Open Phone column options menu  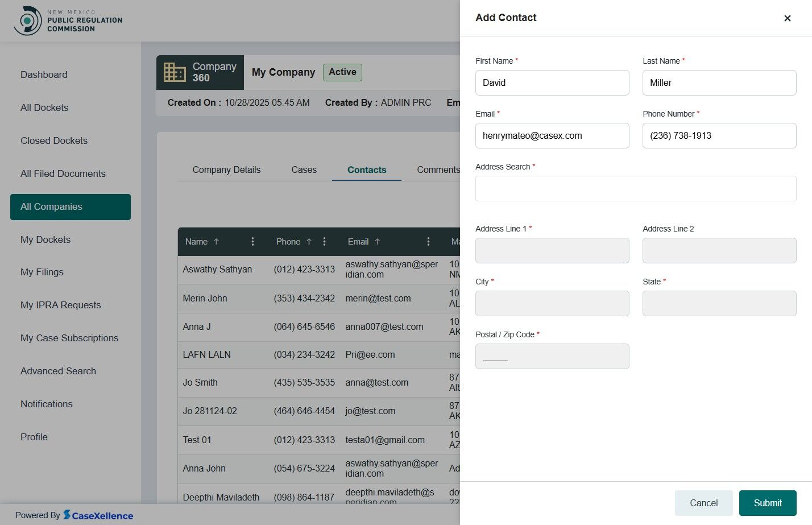(324, 242)
